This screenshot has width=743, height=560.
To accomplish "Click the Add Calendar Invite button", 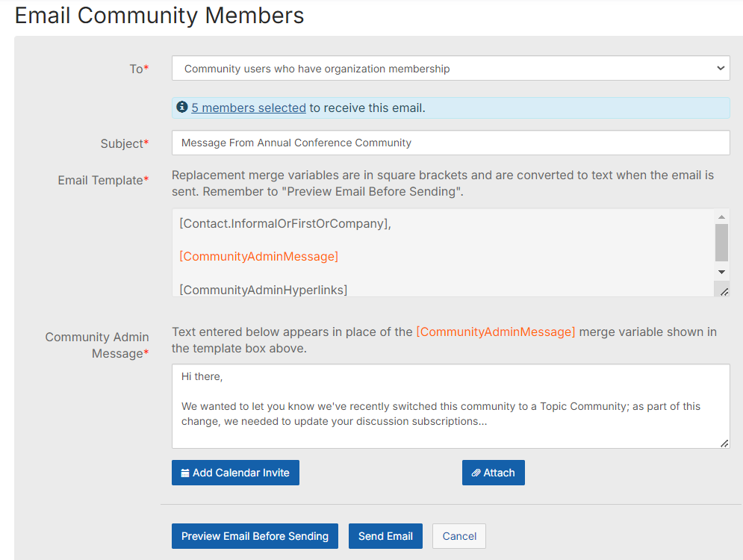I will click(235, 473).
